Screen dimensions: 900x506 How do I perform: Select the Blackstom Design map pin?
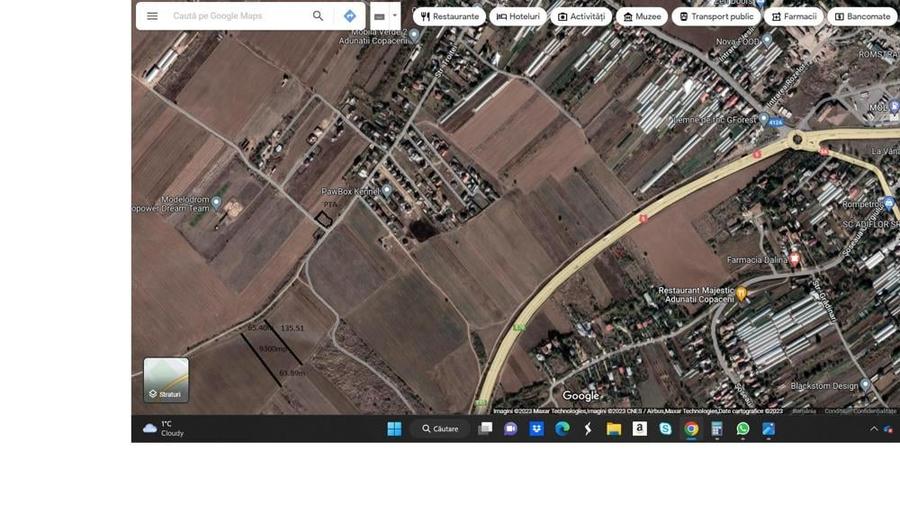pyautogui.click(x=865, y=384)
